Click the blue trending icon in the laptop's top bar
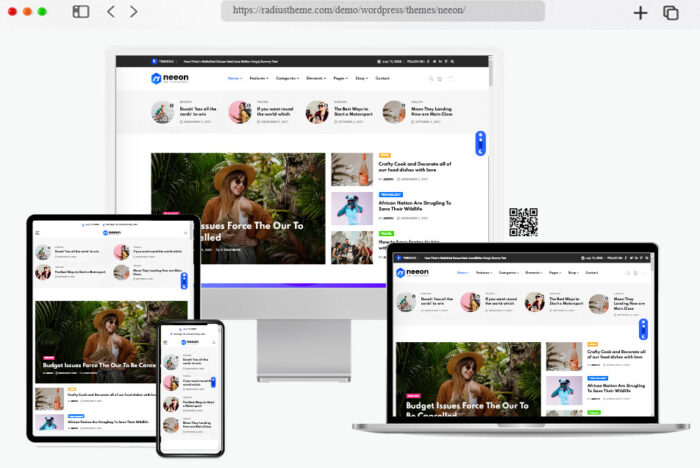Viewport: 700px width, 468px height. coord(398,258)
